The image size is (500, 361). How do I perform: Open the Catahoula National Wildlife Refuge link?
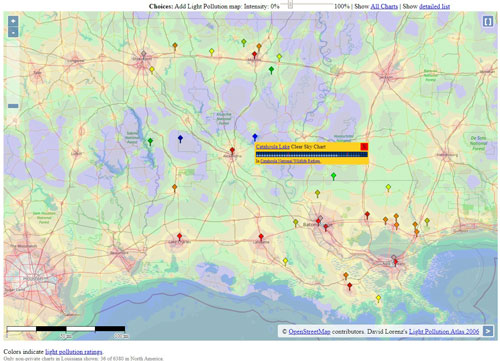290,161
